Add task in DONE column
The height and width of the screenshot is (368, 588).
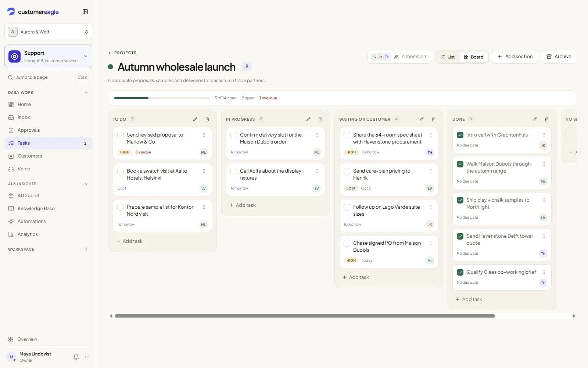[469, 300]
